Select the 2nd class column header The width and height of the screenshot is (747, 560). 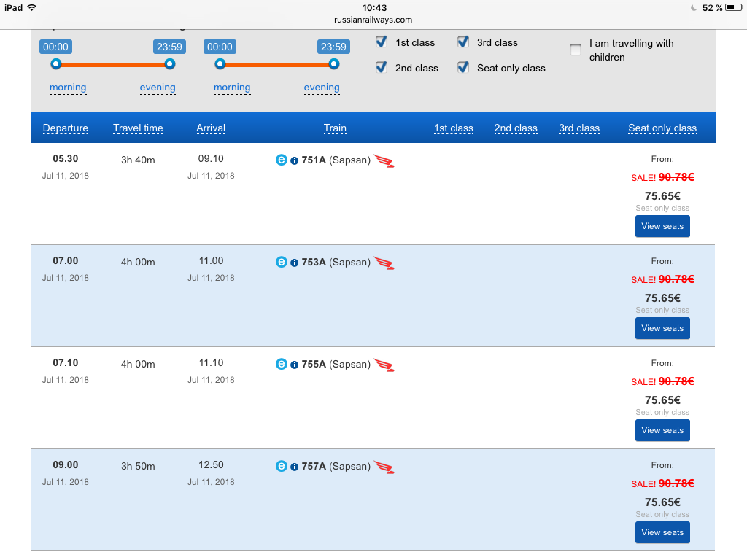pyautogui.click(x=516, y=128)
